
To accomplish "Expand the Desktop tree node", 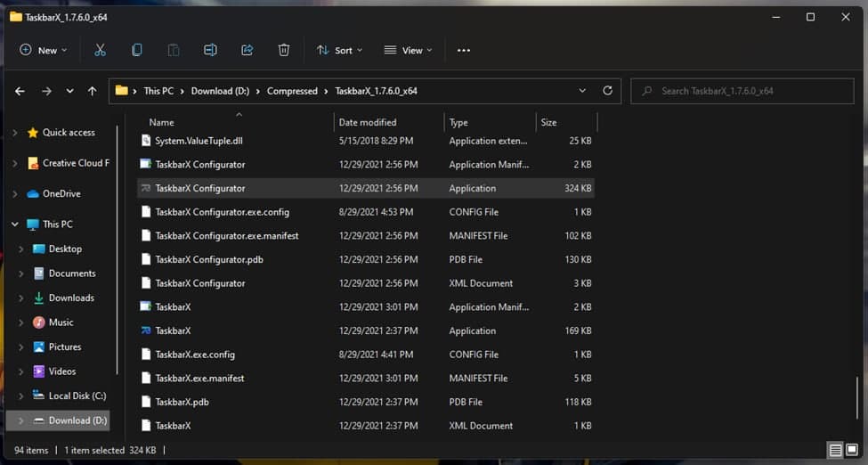I will [21, 249].
